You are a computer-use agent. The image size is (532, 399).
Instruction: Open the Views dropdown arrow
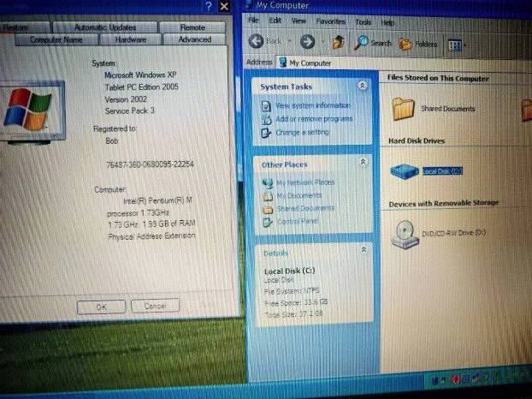tap(464, 45)
